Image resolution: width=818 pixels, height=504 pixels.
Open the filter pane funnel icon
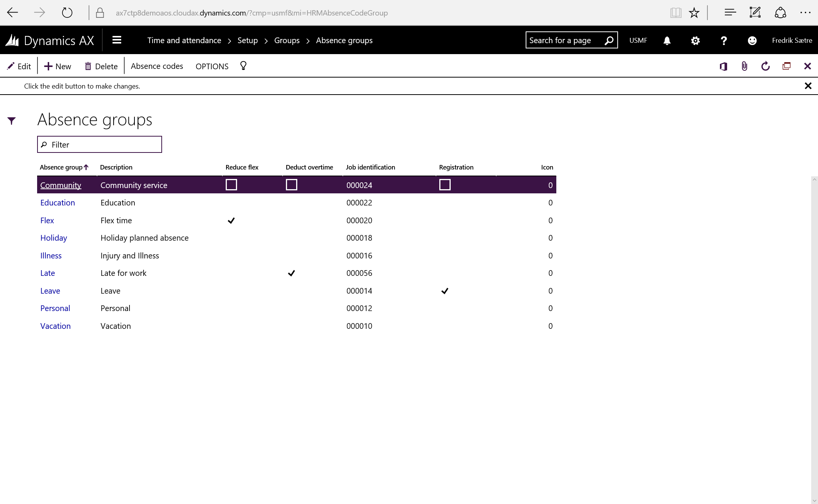click(x=11, y=121)
